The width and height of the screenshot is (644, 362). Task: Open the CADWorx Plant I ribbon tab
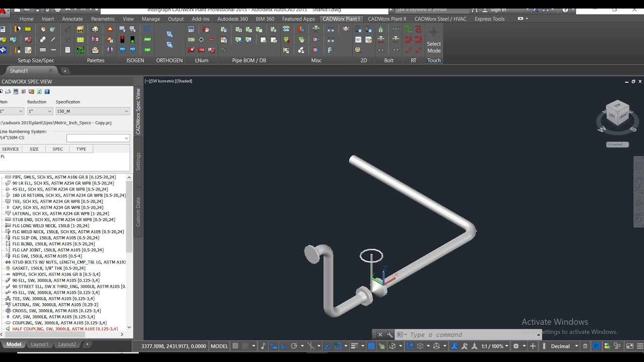click(341, 19)
